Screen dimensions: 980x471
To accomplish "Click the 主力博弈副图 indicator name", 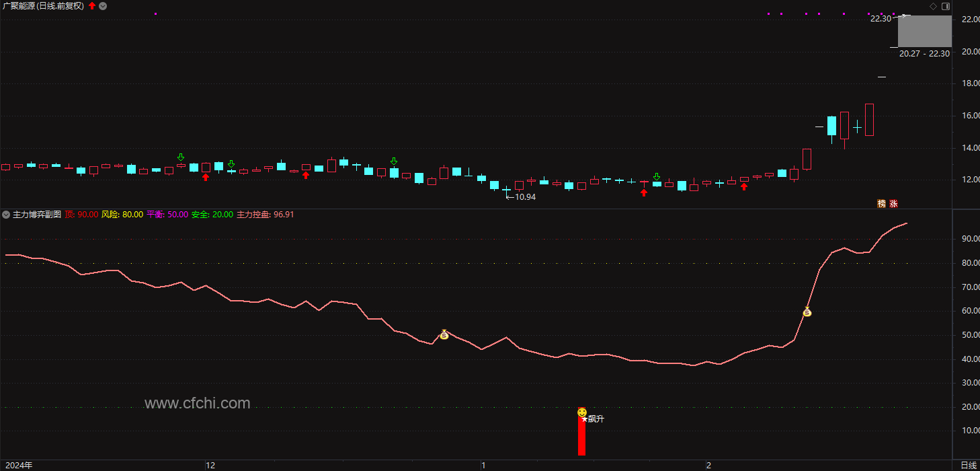I will (x=37, y=215).
